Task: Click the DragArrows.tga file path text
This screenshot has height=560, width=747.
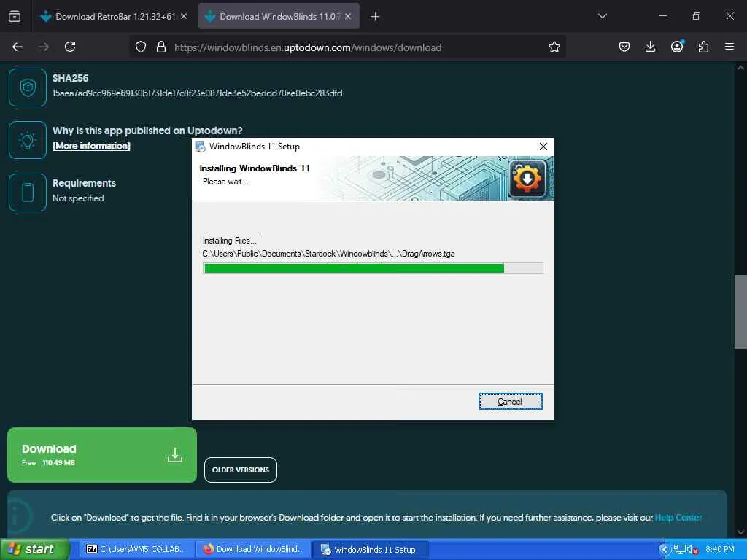Action: click(329, 254)
